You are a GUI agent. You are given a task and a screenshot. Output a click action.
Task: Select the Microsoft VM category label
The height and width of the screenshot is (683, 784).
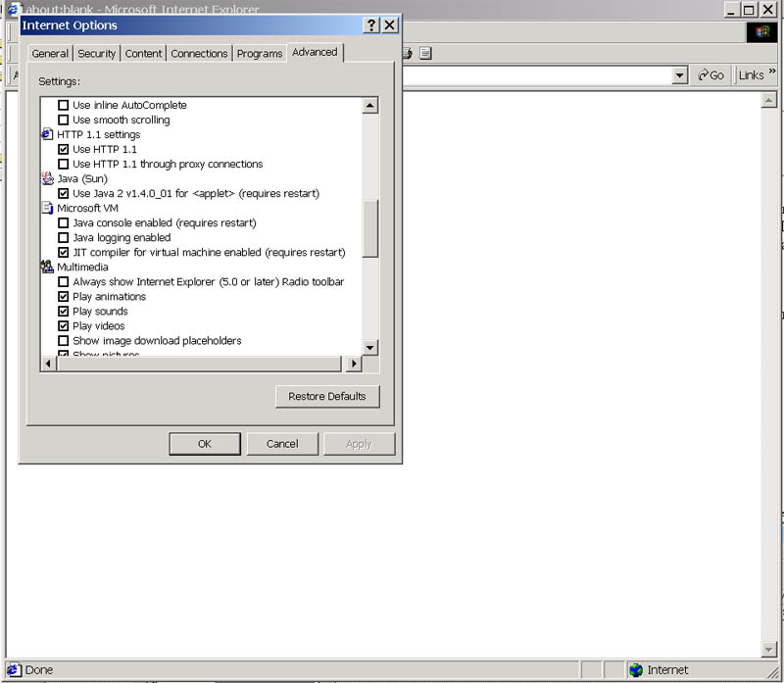point(87,208)
